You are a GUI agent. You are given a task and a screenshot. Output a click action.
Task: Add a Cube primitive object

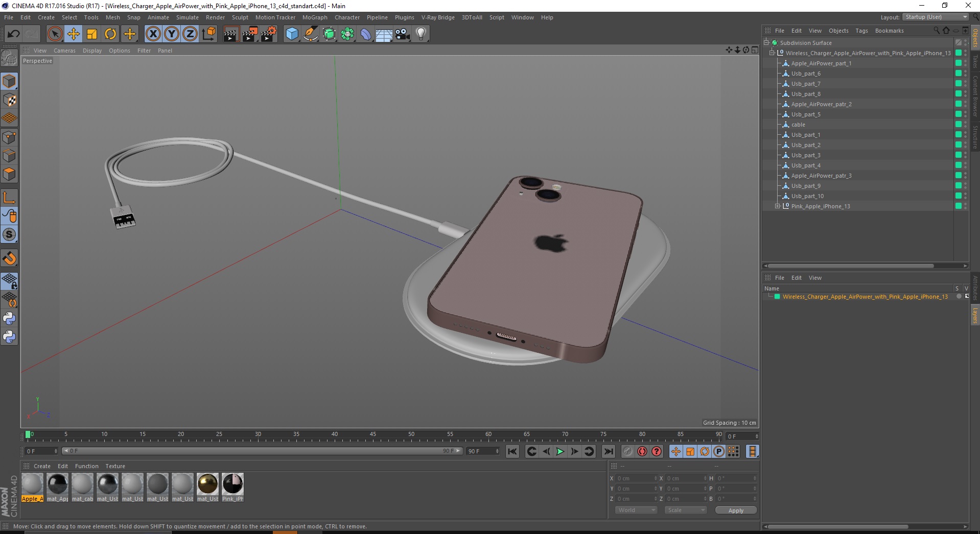(x=292, y=34)
